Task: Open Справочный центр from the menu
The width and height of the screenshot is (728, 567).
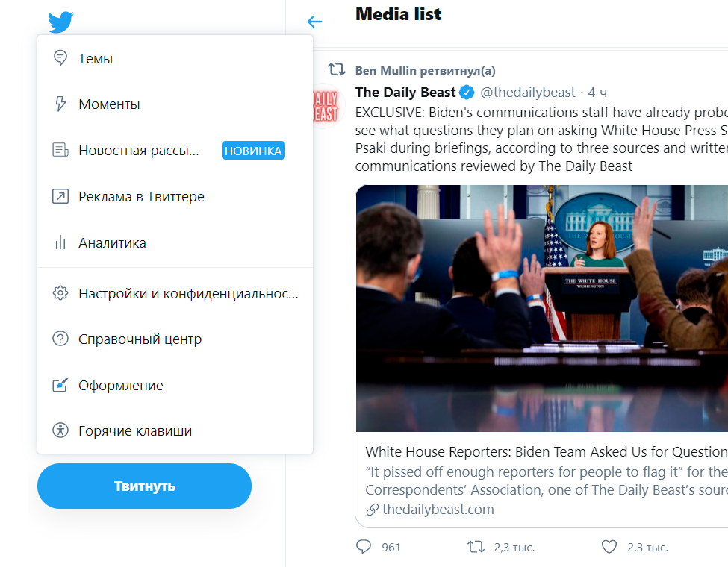Action: [140, 339]
